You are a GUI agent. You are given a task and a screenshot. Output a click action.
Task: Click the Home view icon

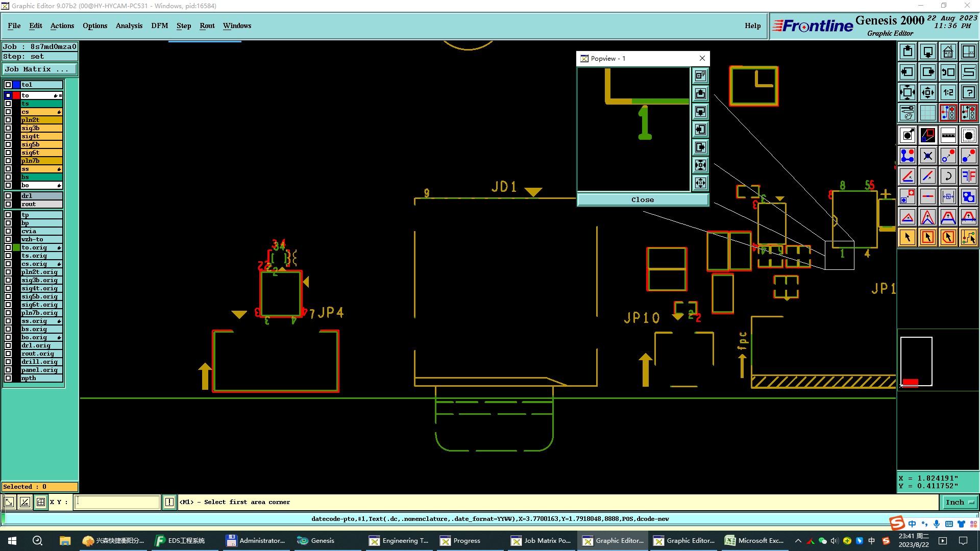(948, 52)
